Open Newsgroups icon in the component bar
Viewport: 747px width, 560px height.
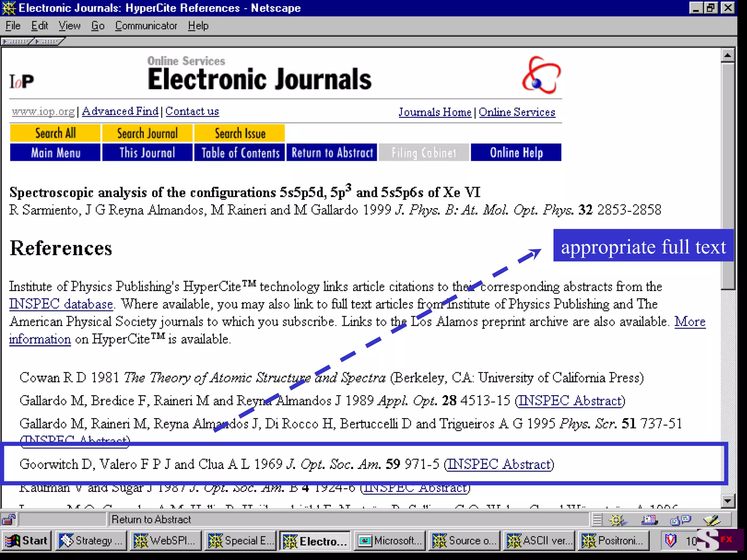pos(681,520)
